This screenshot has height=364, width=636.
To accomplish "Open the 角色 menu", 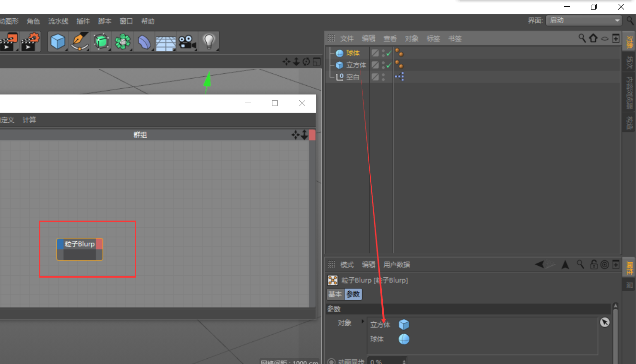I will click(34, 21).
